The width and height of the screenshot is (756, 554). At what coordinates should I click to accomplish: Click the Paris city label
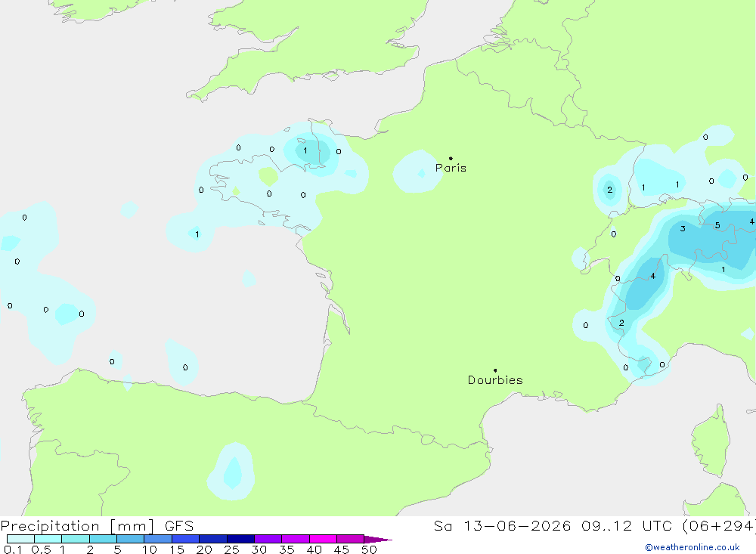451,168
